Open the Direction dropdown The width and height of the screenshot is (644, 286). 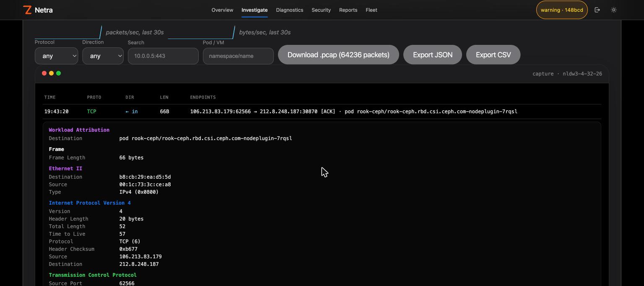coord(103,56)
